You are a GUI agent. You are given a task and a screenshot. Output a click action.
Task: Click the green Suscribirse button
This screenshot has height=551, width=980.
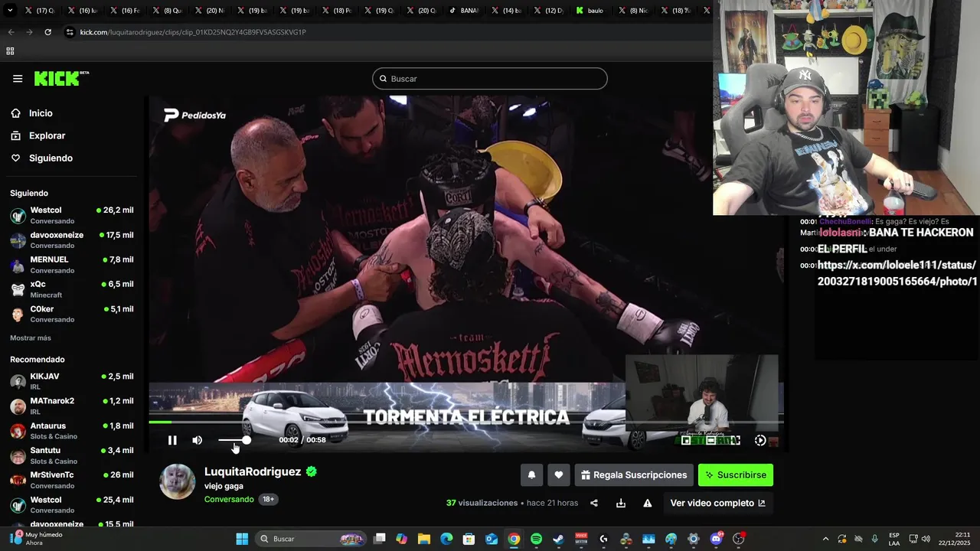(x=736, y=475)
